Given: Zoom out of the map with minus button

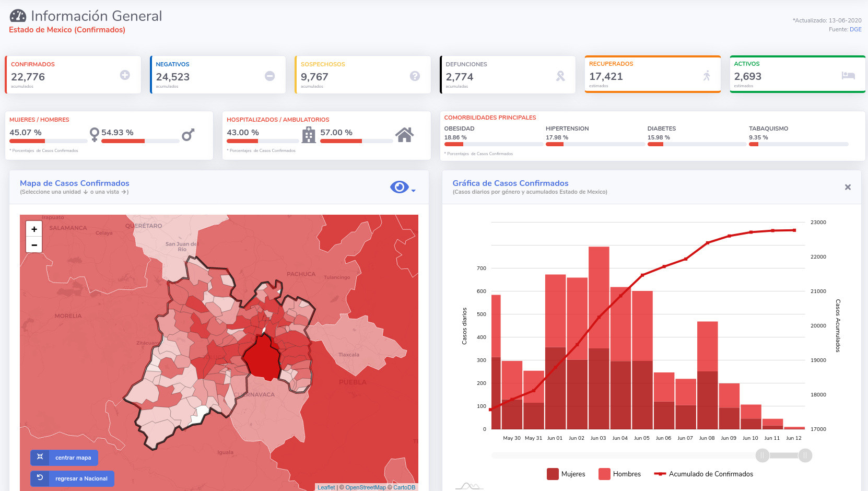Looking at the screenshot, I should coord(34,244).
